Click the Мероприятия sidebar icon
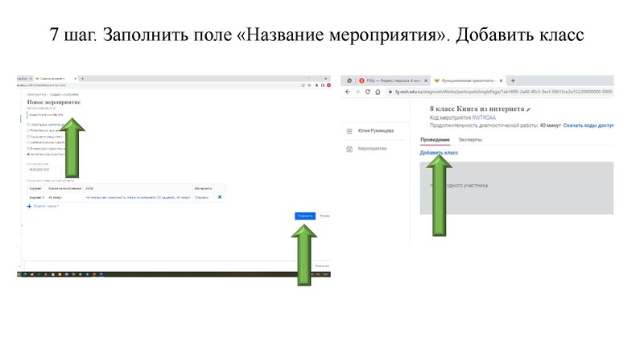The width and height of the screenshot is (644, 362). (x=349, y=149)
